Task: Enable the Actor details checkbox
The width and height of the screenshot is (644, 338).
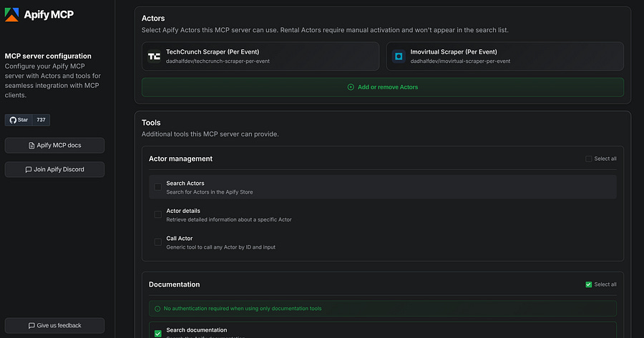Action: 157,214
